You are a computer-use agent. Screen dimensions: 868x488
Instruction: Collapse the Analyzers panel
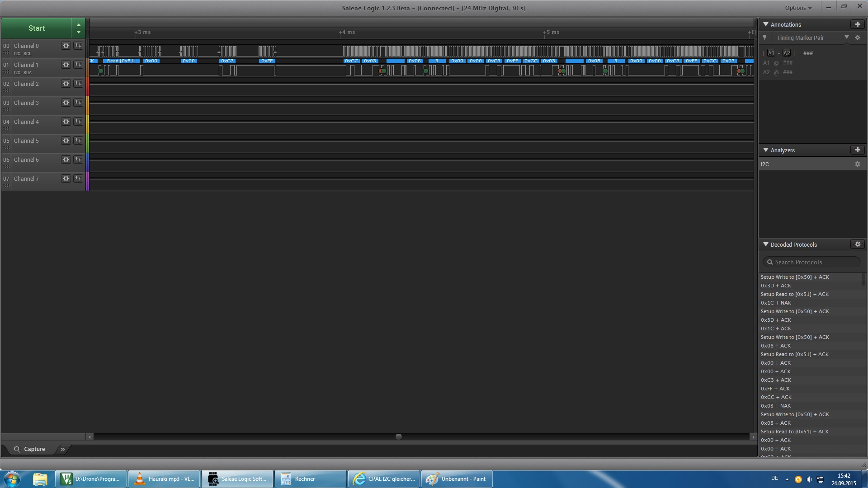pos(766,150)
